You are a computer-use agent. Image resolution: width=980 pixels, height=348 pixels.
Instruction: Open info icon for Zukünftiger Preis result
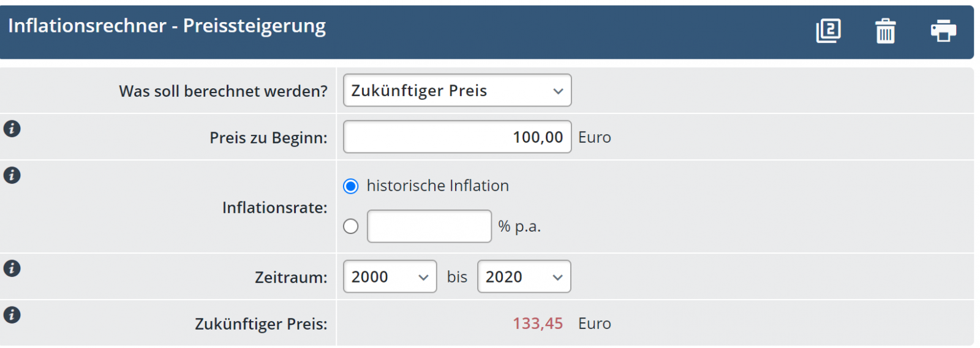12,315
